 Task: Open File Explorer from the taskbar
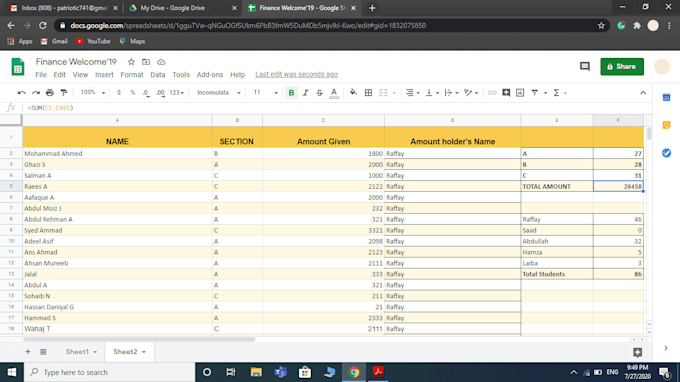click(x=256, y=372)
